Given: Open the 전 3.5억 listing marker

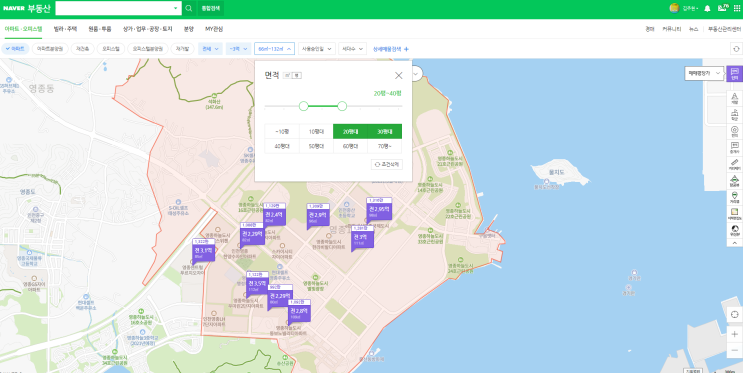Looking at the screenshot, I should click(x=257, y=283).
